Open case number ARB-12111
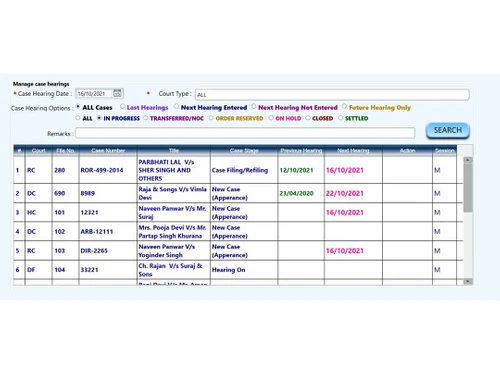Viewport: 500px width, 375px height. [97, 232]
